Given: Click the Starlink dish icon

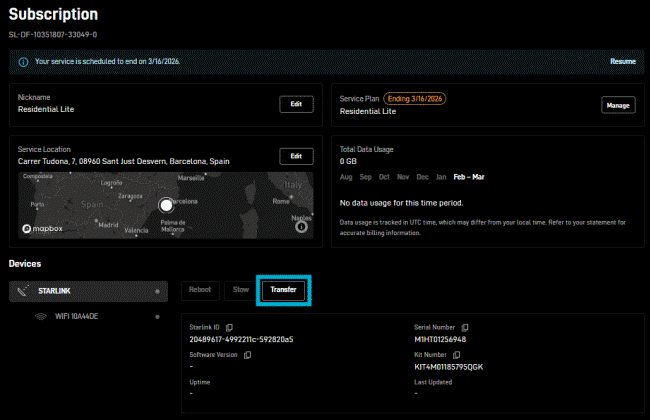Looking at the screenshot, I should click(x=23, y=291).
